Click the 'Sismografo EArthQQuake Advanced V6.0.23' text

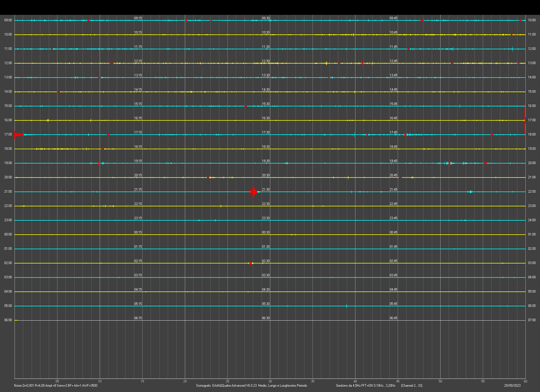[x=226, y=386]
